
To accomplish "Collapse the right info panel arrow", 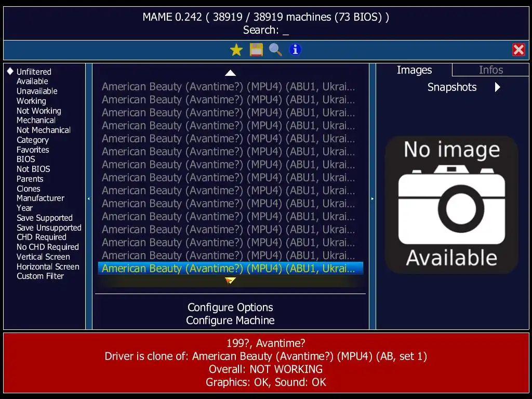I will point(373,199).
